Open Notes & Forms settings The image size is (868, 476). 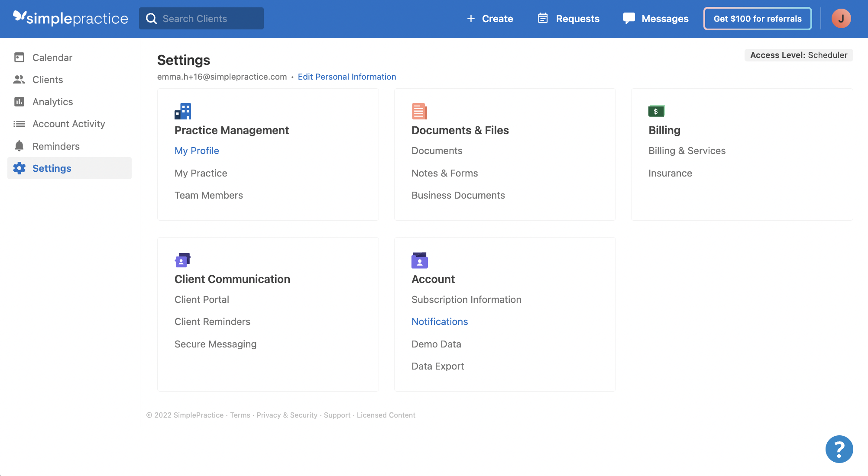tap(445, 173)
